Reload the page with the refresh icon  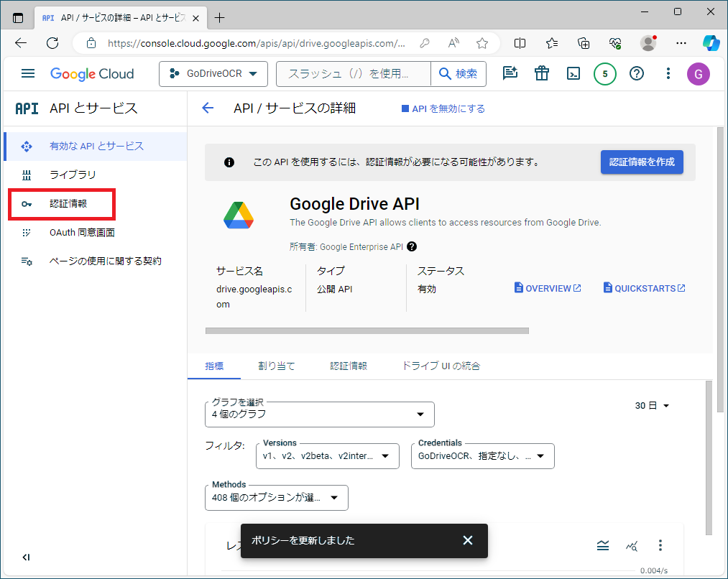coord(52,43)
